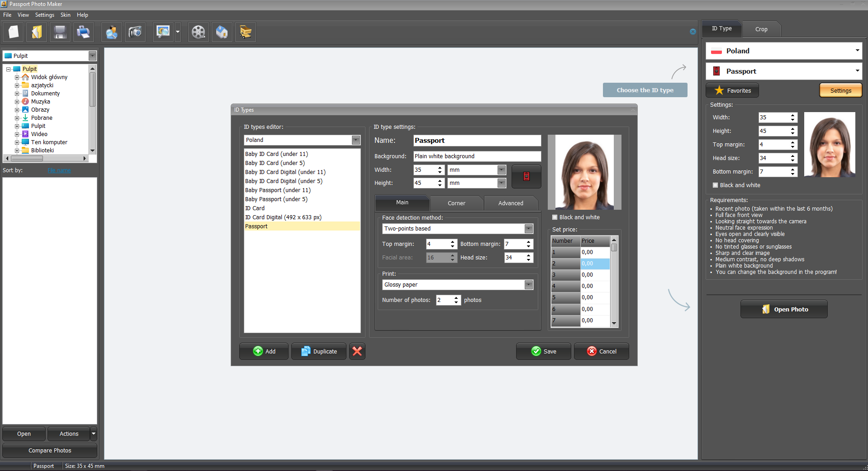Click the orange Settings button in right panel

(x=841, y=90)
